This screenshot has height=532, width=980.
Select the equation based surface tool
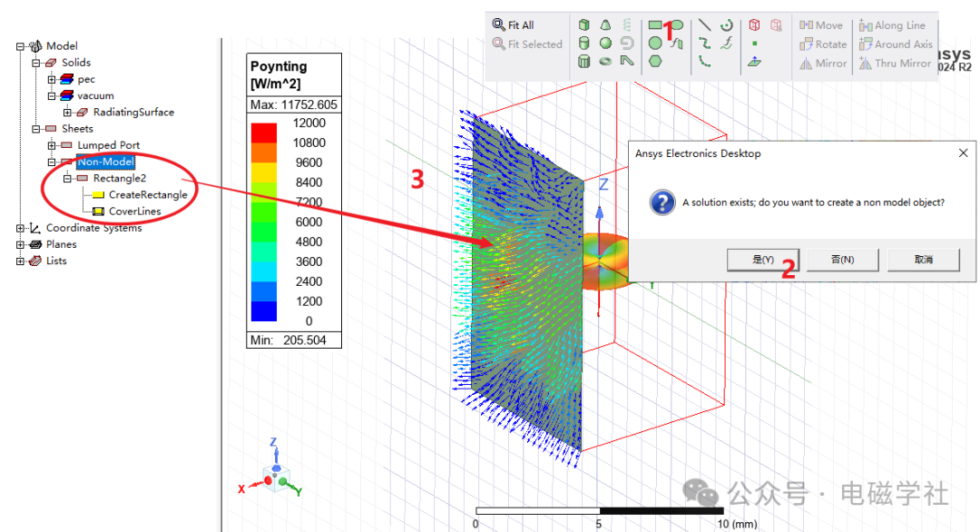677,44
